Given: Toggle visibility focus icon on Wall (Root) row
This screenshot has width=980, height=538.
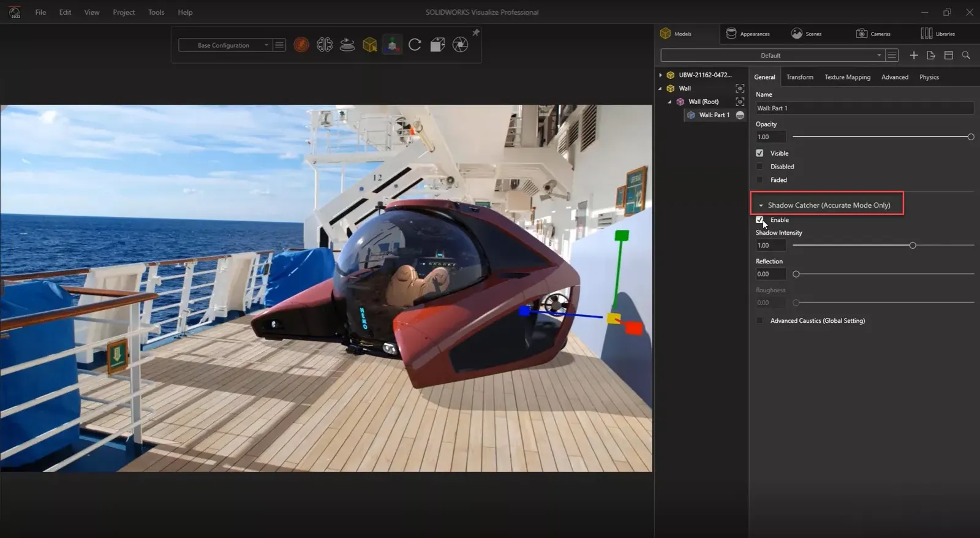Looking at the screenshot, I should point(740,102).
